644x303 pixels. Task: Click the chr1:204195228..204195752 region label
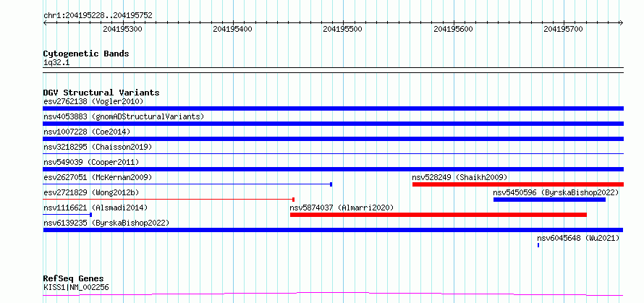(98, 16)
